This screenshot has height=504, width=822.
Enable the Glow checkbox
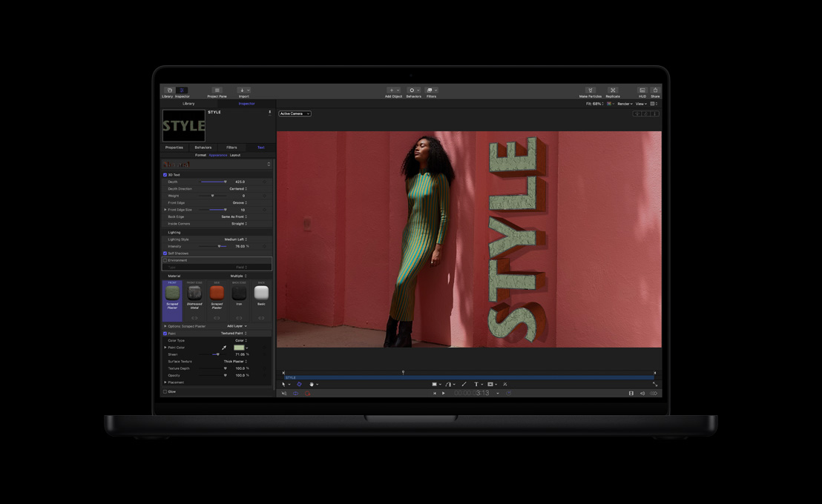point(165,391)
